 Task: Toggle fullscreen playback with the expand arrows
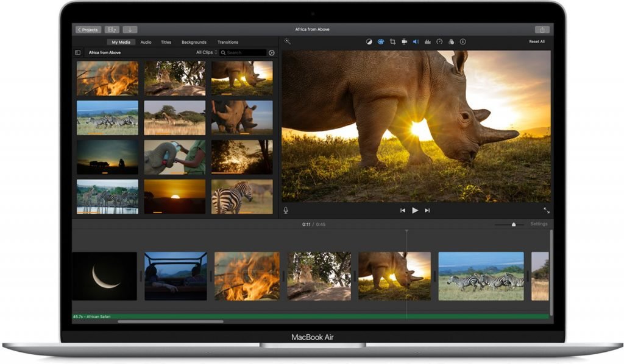(547, 210)
